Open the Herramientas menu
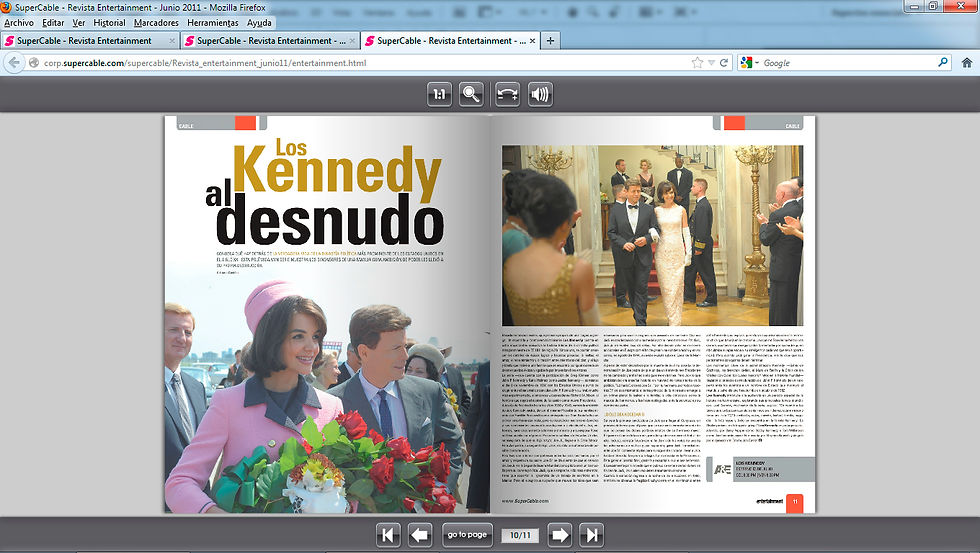The width and height of the screenshot is (980, 553). click(212, 22)
